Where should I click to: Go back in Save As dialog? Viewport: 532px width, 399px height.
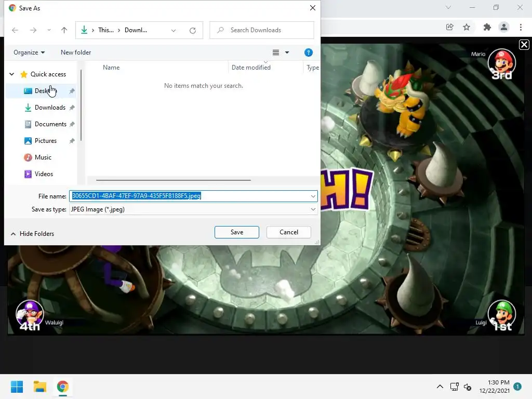click(15, 30)
